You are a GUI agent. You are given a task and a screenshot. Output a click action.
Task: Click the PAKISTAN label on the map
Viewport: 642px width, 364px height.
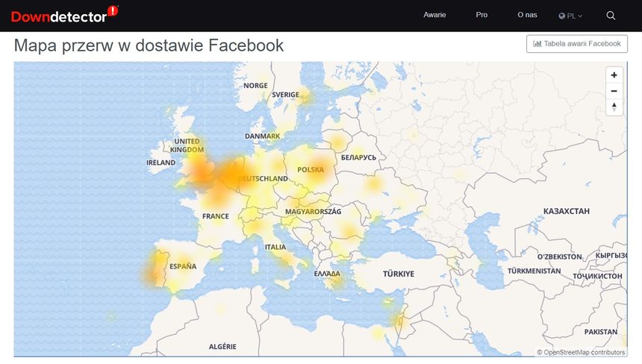601,332
